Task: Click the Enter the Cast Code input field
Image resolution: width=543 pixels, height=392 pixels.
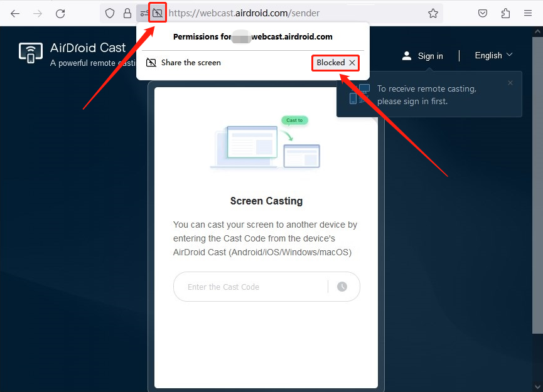Action: pyautogui.click(x=251, y=286)
